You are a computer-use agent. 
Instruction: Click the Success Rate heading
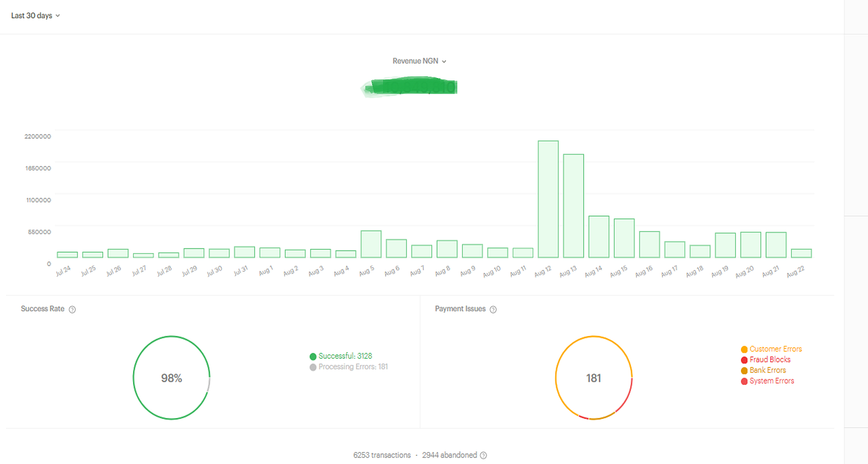click(42, 309)
